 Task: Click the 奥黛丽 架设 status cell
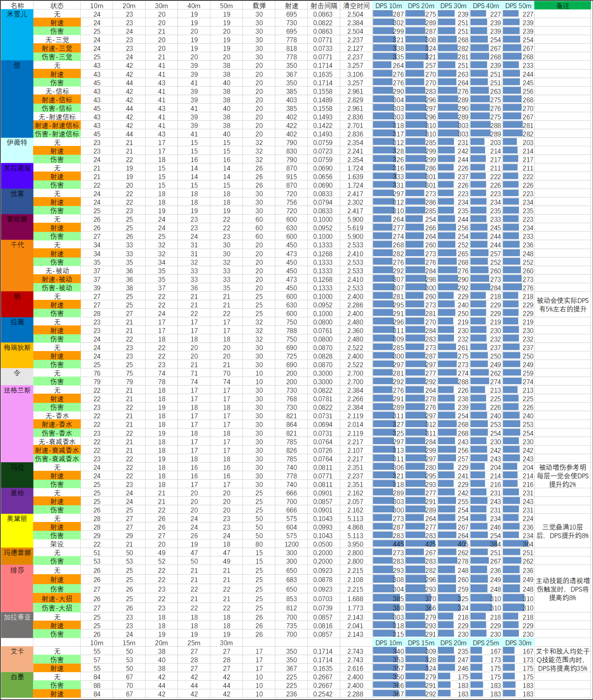click(x=57, y=544)
